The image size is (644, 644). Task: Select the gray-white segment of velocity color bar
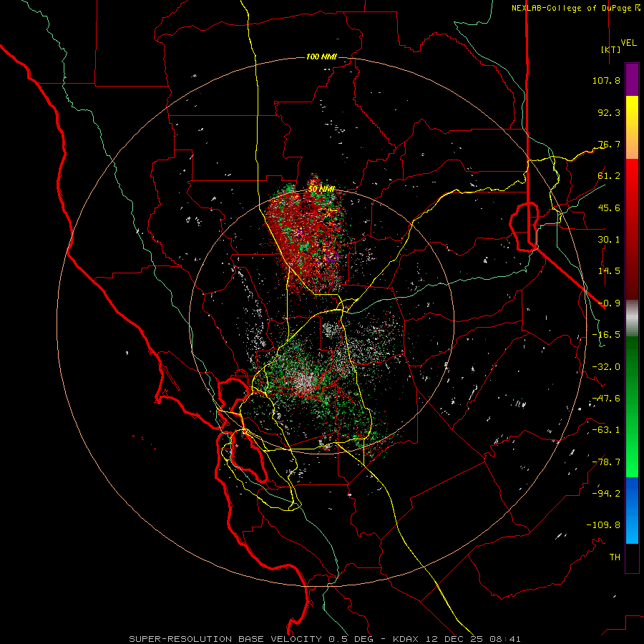(x=632, y=318)
